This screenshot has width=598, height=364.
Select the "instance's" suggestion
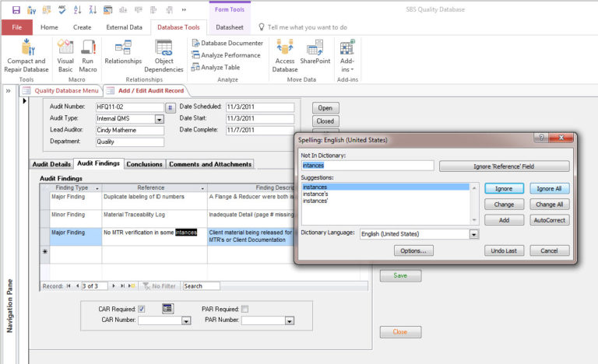pyautogui.click(x=317, y=194)
